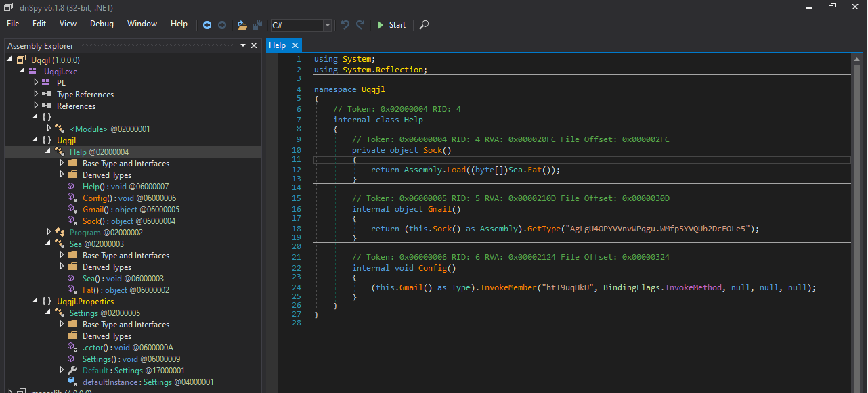Click the Open file folder icon
Image resolution: width=868 pixels, height=393 pixels.
(x=242, y=25)
